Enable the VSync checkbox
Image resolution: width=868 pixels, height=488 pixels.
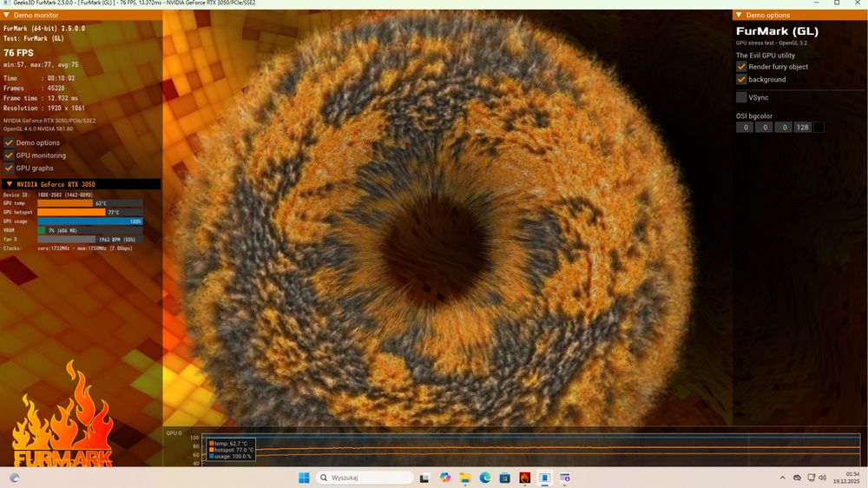741,97
